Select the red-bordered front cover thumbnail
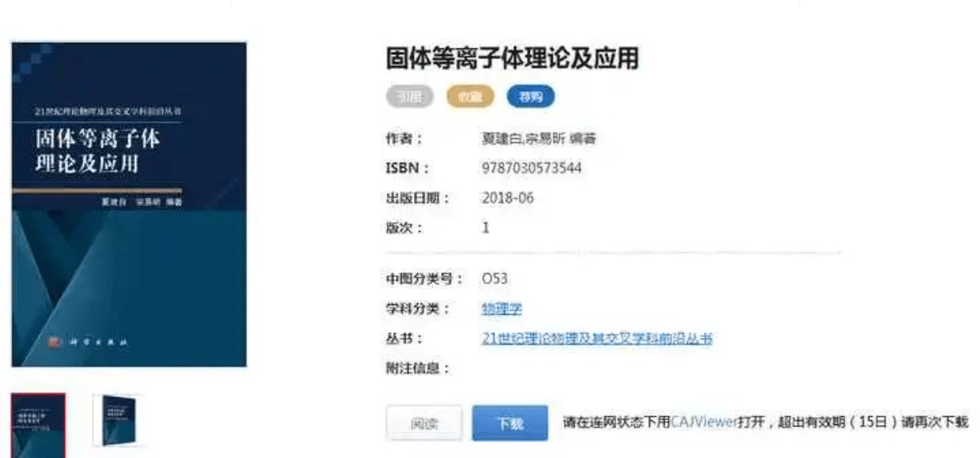The image size is (980, 458). click(38, 425)
